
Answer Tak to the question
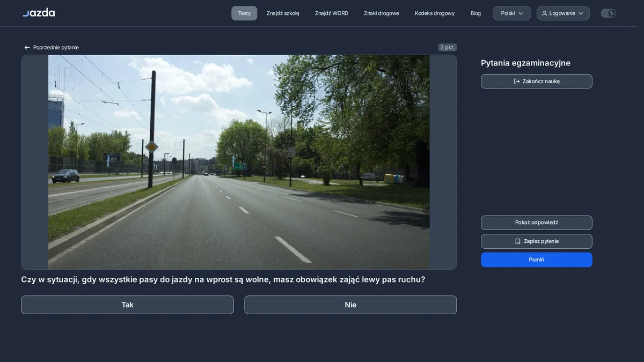127,305
